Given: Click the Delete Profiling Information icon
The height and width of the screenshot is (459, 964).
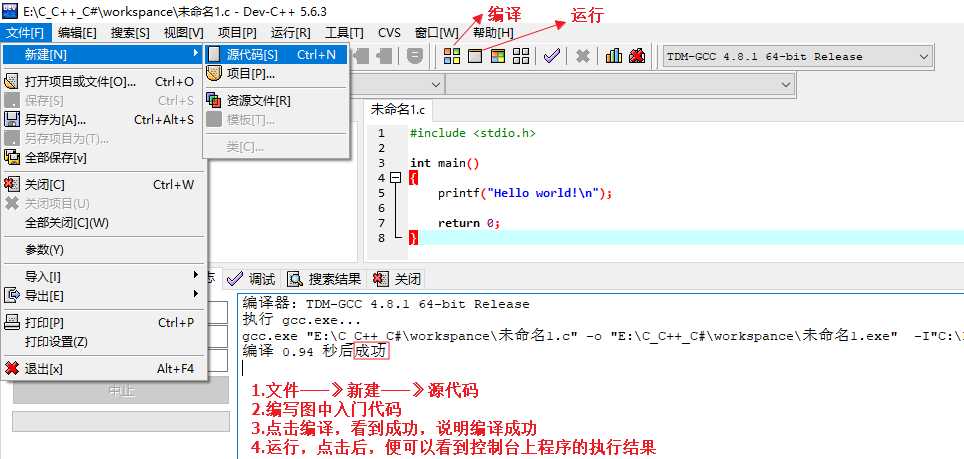Looking at the screenshot, I should [x=637, y=56].
